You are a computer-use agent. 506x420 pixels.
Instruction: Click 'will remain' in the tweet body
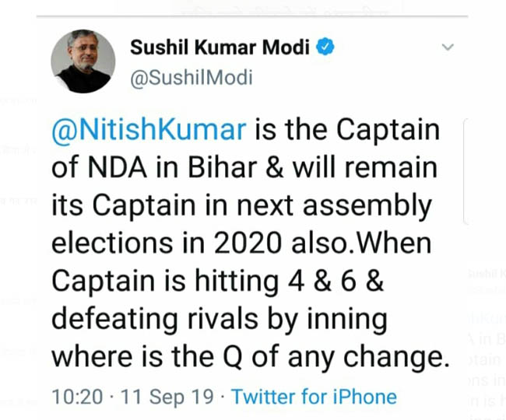click(x=365, y=167)
